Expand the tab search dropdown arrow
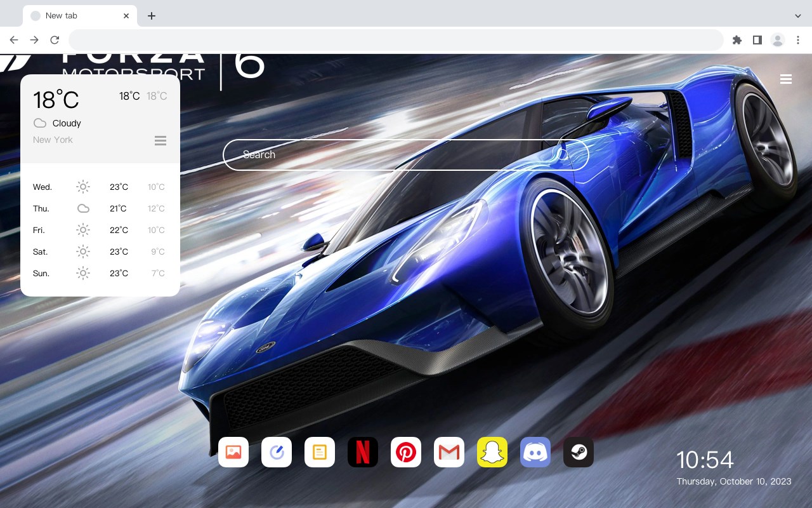The width and height of the screenshot is (812, 508). point(798,16)
